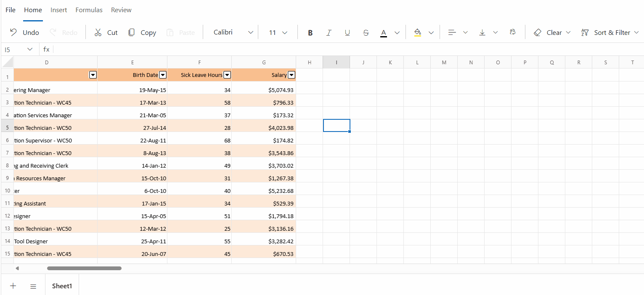Select the active cell I5
This screenshot has height=295, width=644.
[337, 125]
